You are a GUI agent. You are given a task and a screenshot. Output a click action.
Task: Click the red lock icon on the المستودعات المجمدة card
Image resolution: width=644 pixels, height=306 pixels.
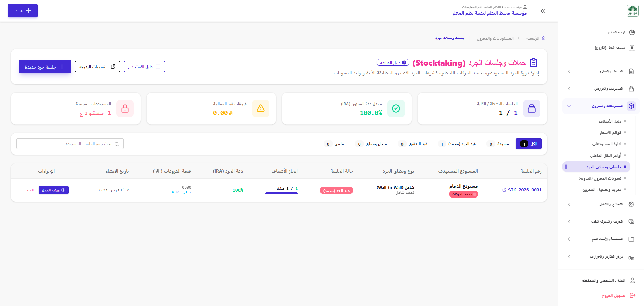click(x=125, y=108)
